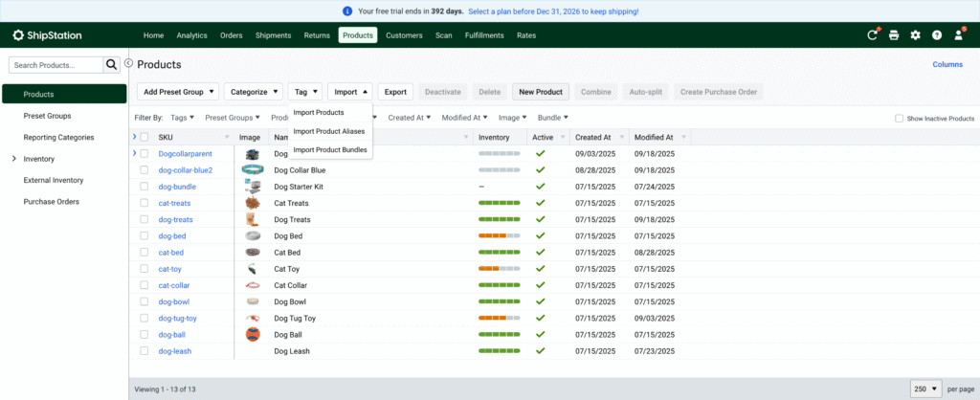Open the per-page count dropdown showing 250
This screenshot has width=980, height=400.
click(x=925, y=389)
